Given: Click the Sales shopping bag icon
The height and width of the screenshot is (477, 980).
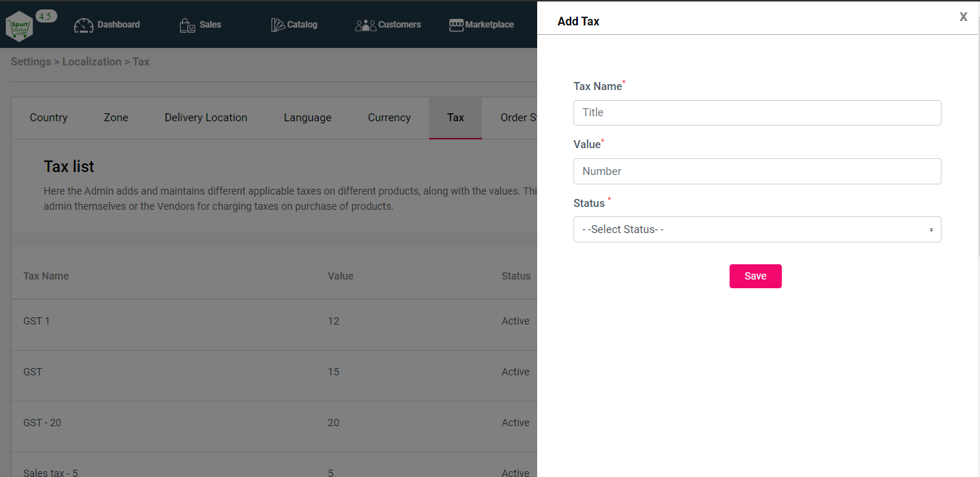Looking at the screenshot, I should click(x=188, y=25).
